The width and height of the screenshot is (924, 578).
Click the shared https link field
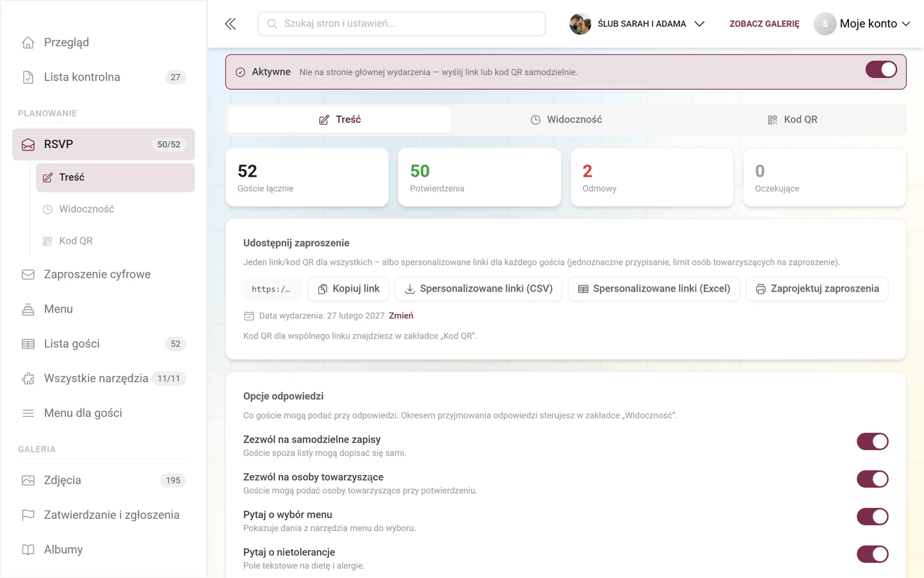(271, 289)
